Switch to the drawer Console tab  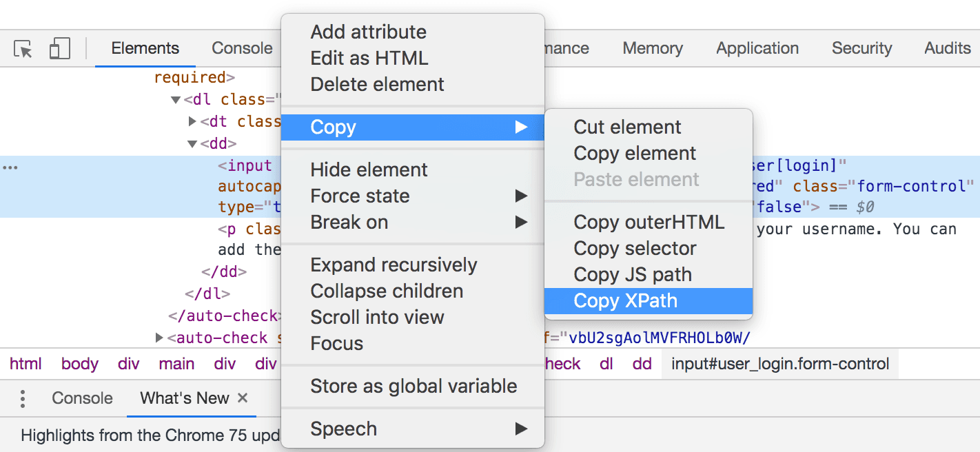click(x=82, y=398)
